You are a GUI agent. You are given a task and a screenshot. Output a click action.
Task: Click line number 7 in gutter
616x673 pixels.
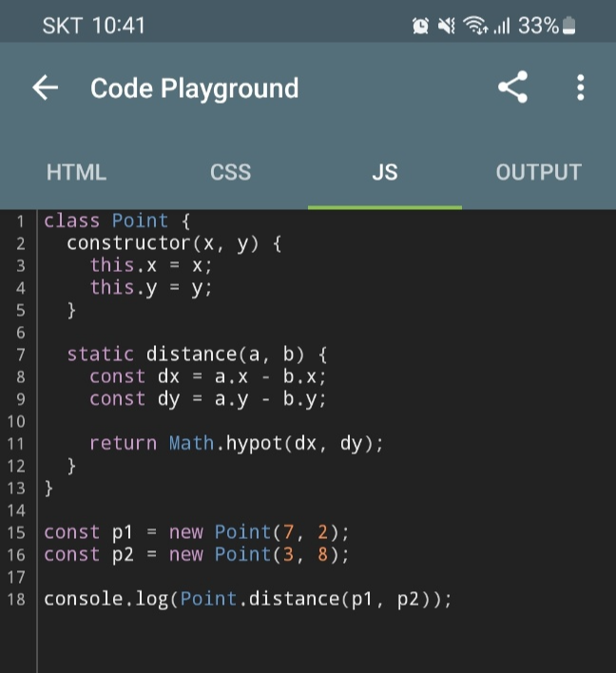point(20,355)
